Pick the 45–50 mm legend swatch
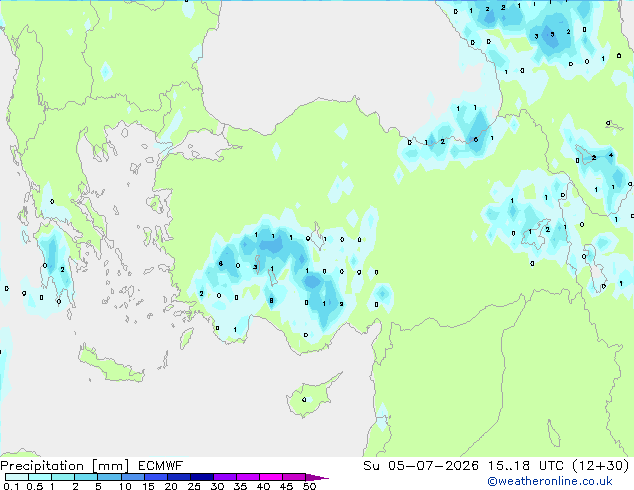This screenshot has height=490, width=634. click(294, 477)
